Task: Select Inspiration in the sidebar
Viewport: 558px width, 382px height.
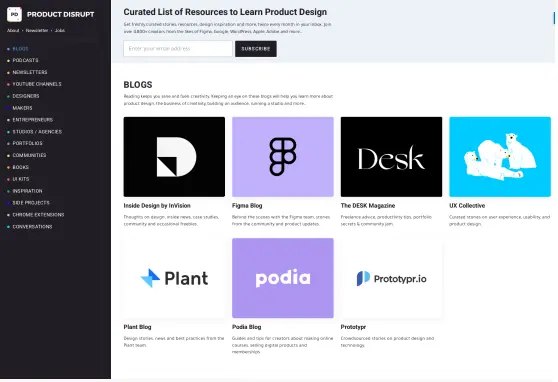Action: click(x=27, y=191)
